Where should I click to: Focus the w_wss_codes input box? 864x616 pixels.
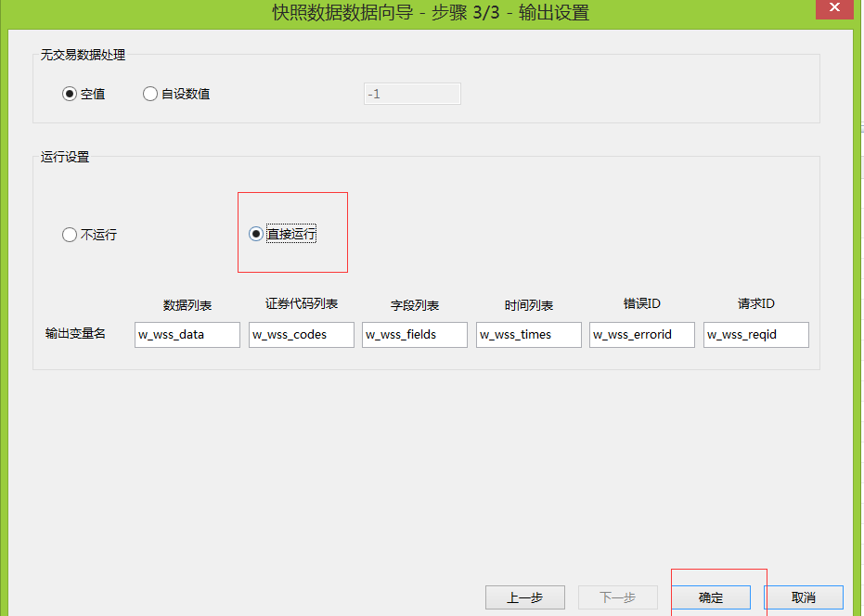coord(301,335)
